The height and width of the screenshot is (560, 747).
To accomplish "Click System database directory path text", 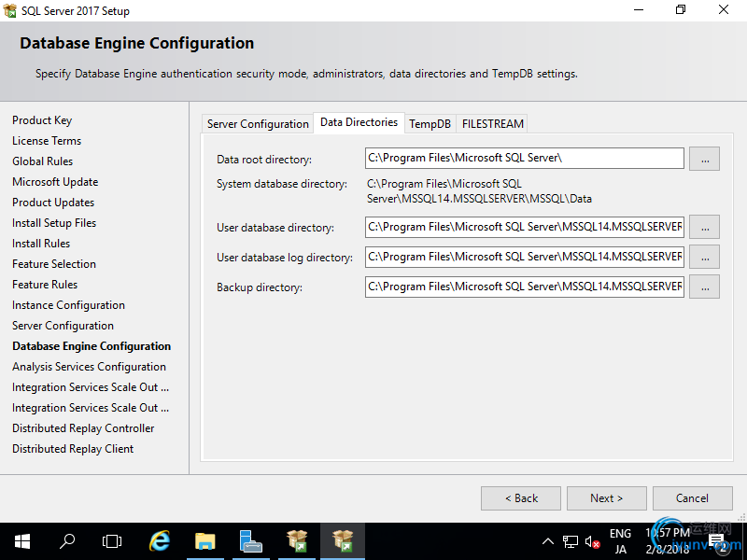I will [479, 191].
